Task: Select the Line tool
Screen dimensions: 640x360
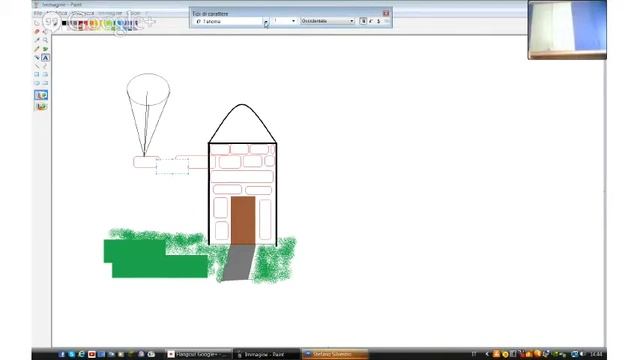Action: (x=37, y=66)
